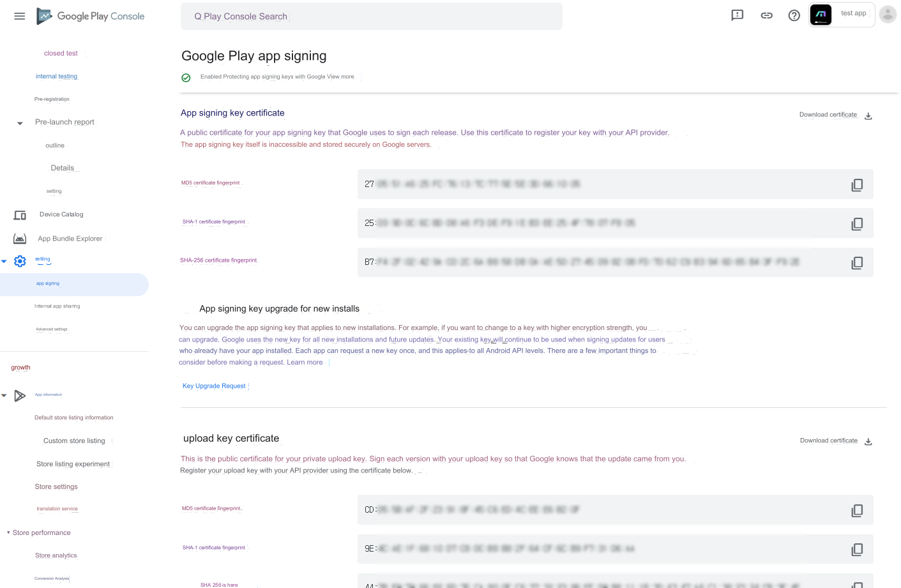This screenshot has height=588, width=901.
Task: Open the help question mark icon
Action: (x=794, y=15)
